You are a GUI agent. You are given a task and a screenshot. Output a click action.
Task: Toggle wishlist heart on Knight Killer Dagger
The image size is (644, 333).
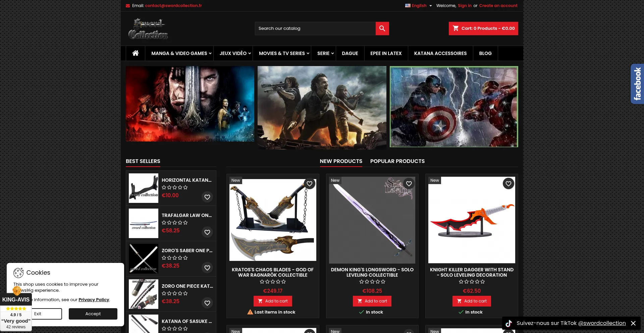point(508,184)
